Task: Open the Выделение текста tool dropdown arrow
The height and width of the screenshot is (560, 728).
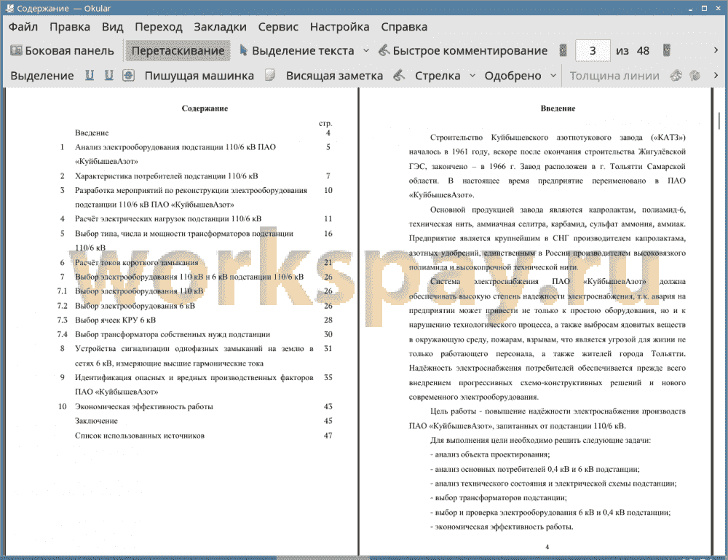Action: pos(366,51)
